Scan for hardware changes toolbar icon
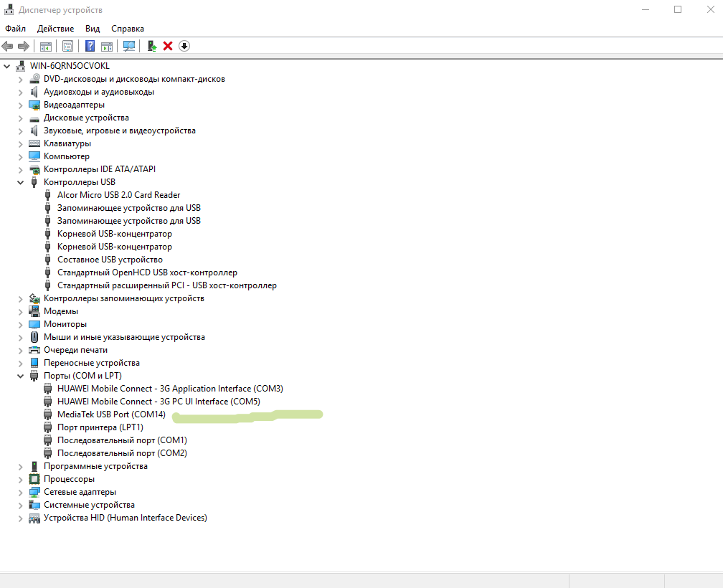This screenshot has width=723, height=588. tap(129, 46)
